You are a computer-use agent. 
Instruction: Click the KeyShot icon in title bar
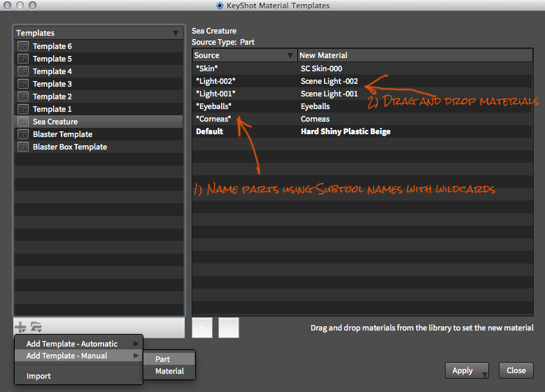(x=220, y=6)
